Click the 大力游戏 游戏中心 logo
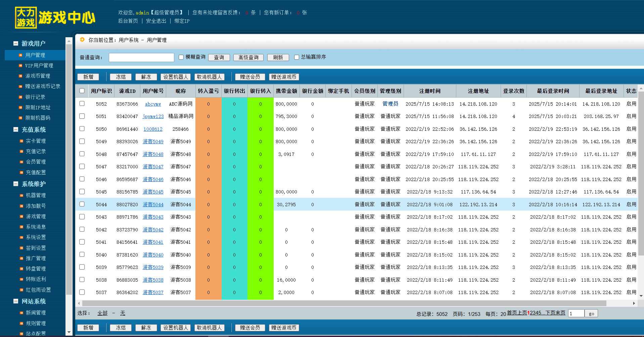 [x=55, y=17]
